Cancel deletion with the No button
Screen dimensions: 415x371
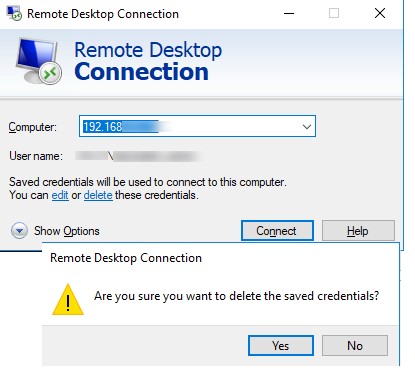(x=355, y=346)
